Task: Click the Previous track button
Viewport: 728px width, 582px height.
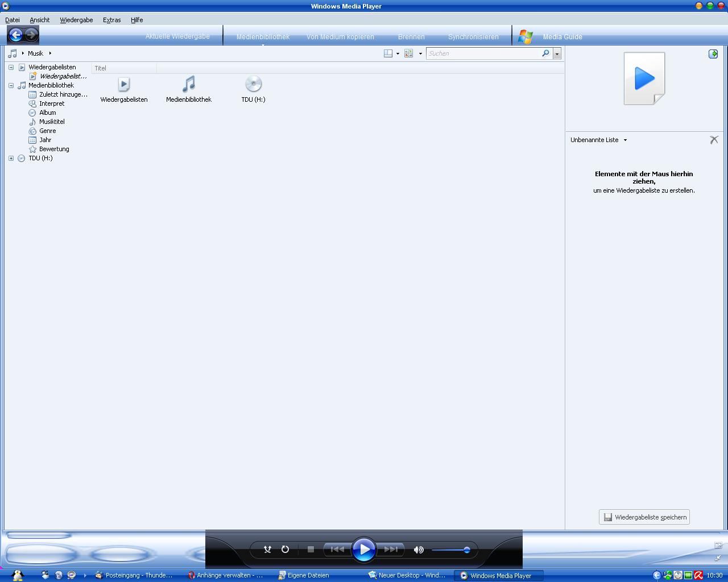Action: pyautogui.click(x=337, y=550)
